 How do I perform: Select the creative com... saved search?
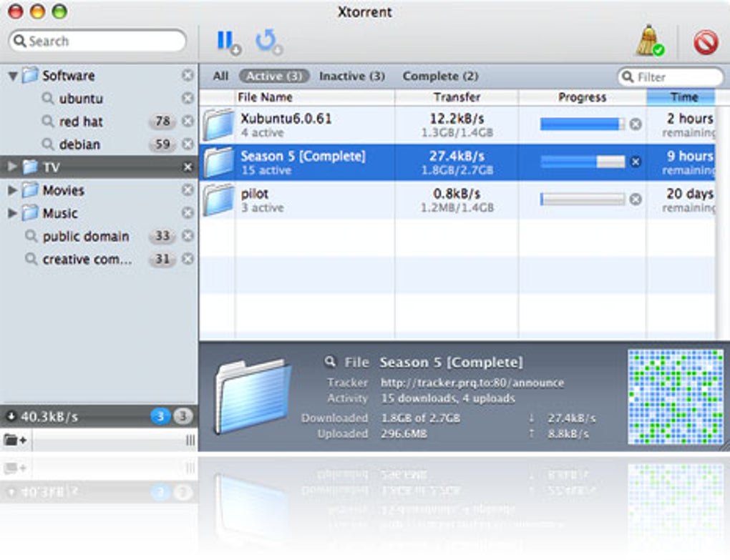87,259
